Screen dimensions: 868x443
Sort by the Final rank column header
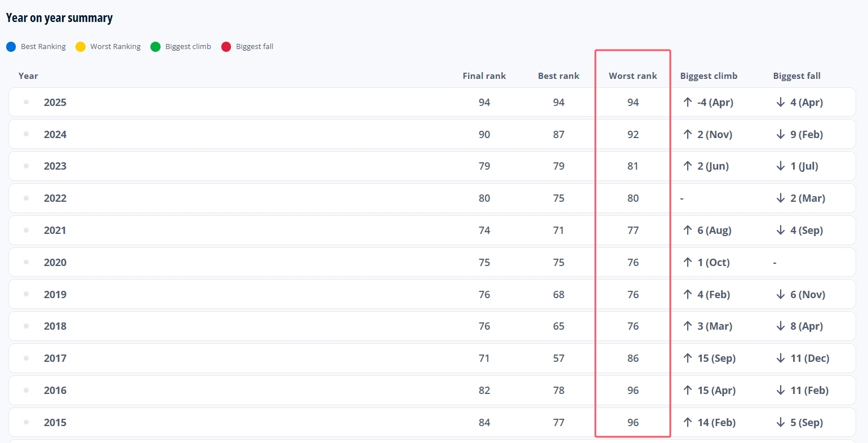pyautogui.click(x=484, y=76)
